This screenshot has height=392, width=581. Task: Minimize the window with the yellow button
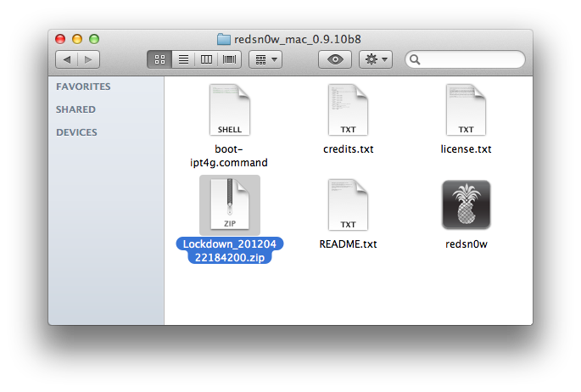click(77, 39)
